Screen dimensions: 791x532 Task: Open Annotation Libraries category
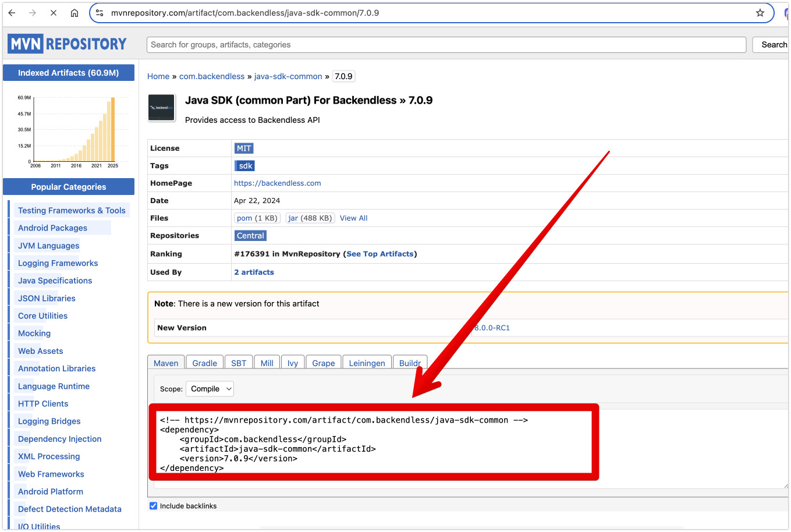56,368
